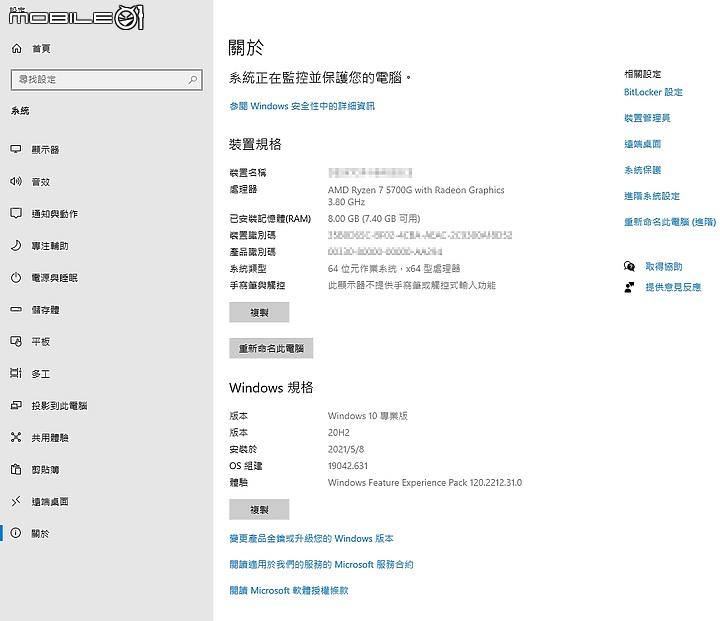
Task: Click the Remote Desktop sidebar icon
Action: [16, 501]
